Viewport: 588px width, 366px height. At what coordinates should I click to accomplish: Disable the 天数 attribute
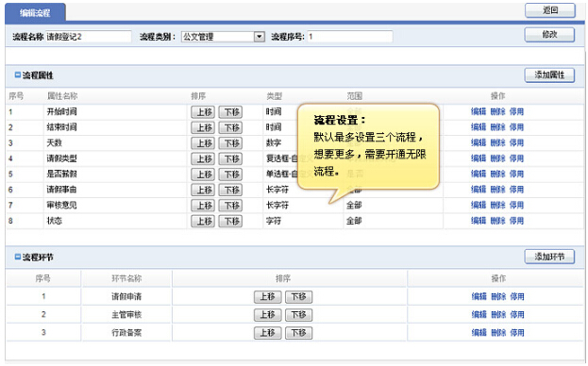coord(516,142)
